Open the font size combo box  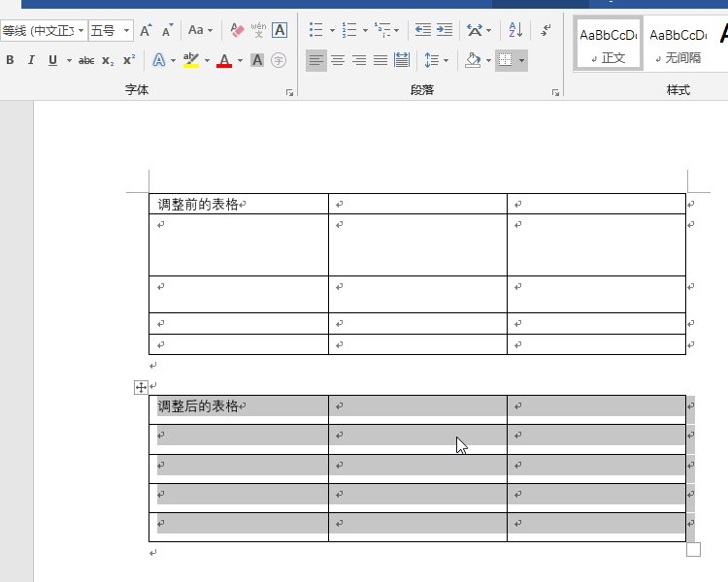point(111,31)
